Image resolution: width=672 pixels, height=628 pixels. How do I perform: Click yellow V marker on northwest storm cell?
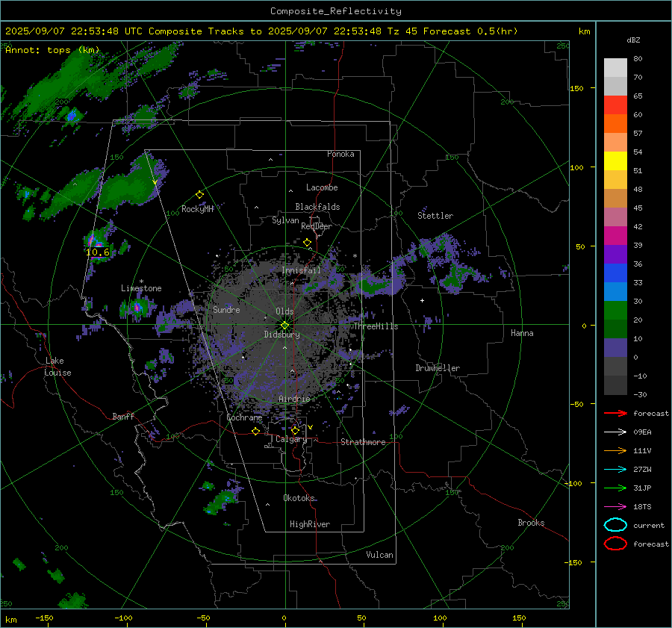[155, 183]
